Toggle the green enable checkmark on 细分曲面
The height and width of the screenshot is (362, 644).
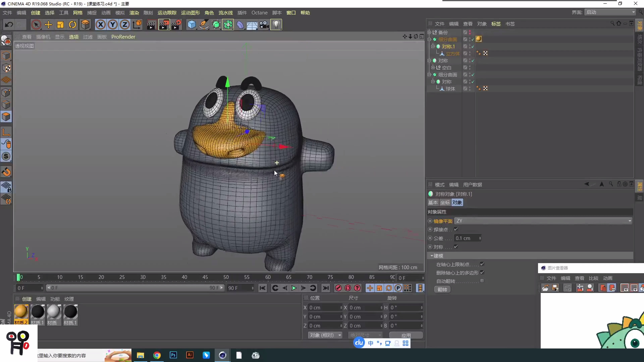[473, 39]
